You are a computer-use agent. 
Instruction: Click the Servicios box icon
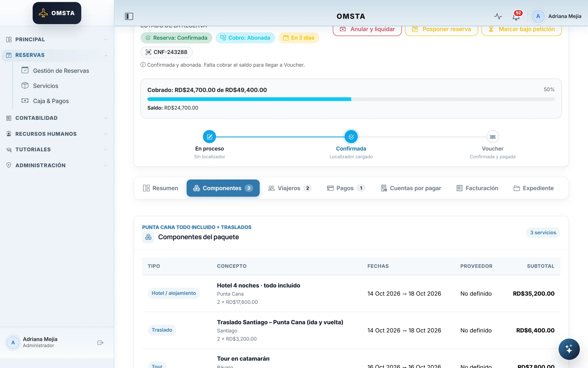coord(25,86)
